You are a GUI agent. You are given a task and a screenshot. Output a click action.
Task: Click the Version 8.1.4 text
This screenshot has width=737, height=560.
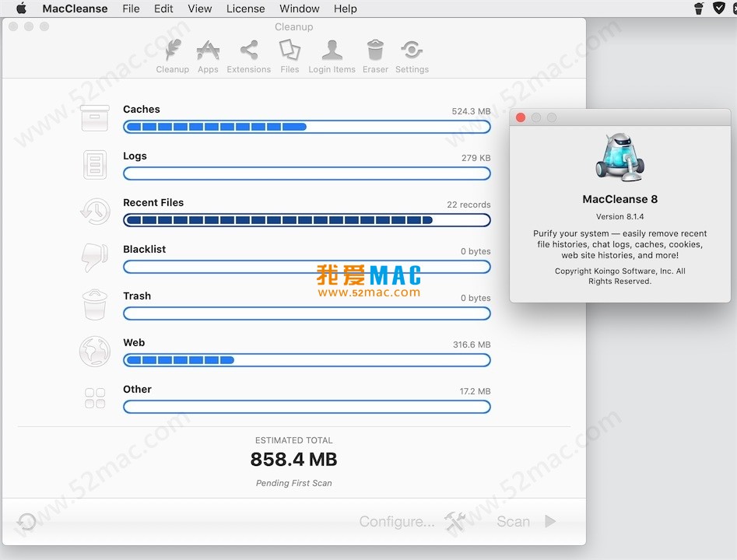point(620,216)
